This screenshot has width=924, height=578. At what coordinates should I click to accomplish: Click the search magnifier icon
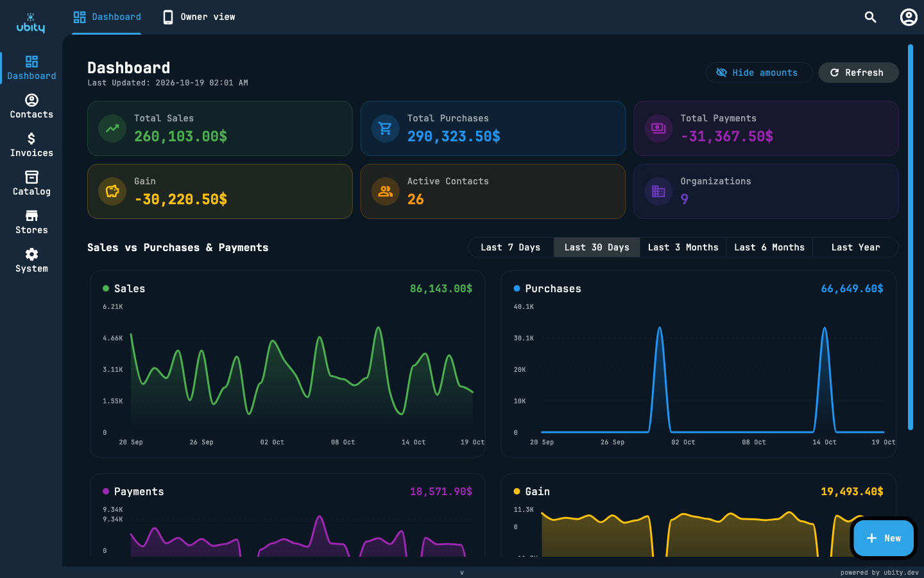870,17
